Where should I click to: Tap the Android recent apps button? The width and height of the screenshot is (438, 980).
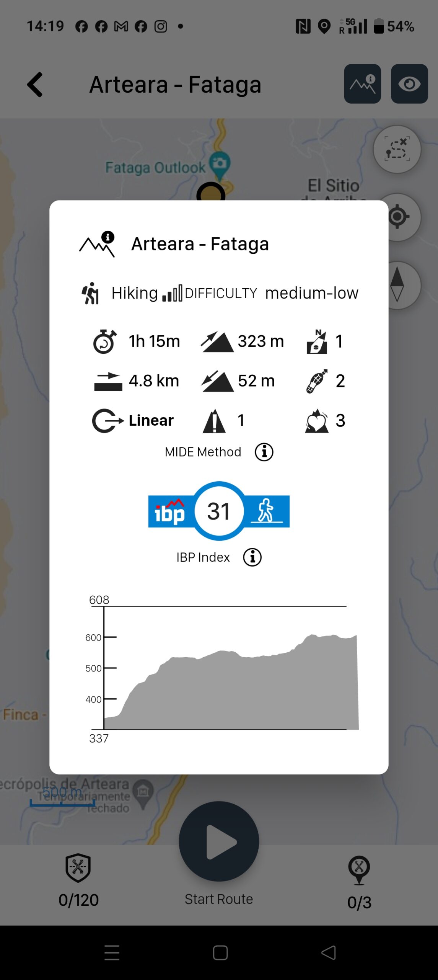(x=112, y=952)
